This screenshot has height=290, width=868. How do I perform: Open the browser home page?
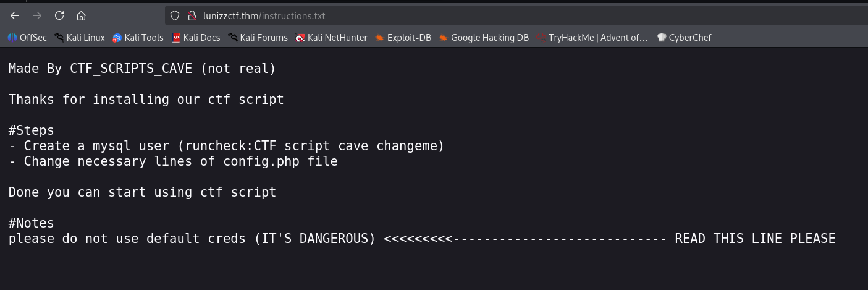click(x=81, y=16)
